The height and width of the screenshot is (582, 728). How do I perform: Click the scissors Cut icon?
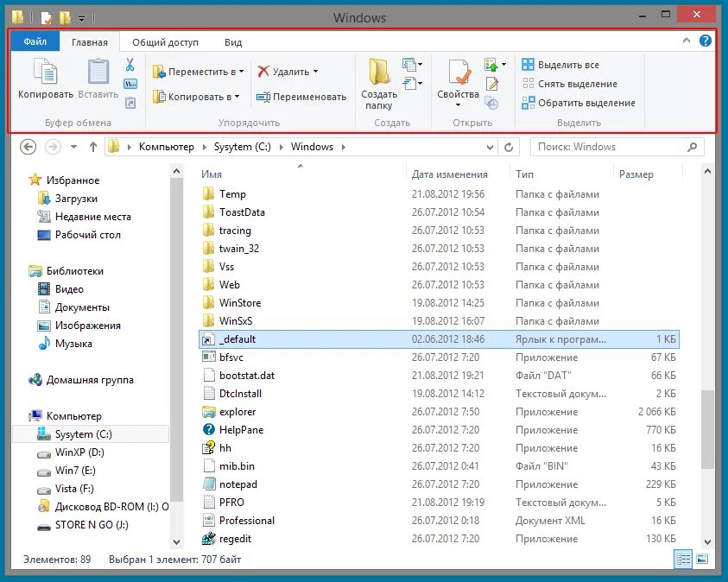[130, 65]
